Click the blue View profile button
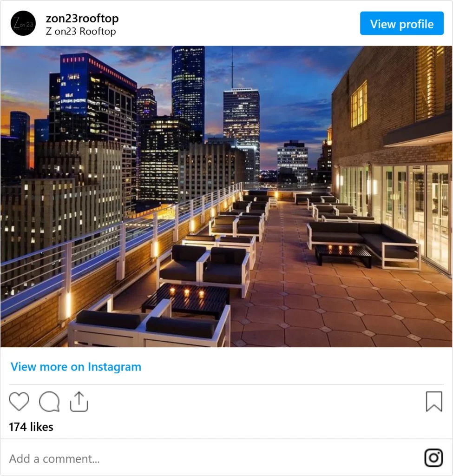The image size is (453, 476). pos(402,23)
